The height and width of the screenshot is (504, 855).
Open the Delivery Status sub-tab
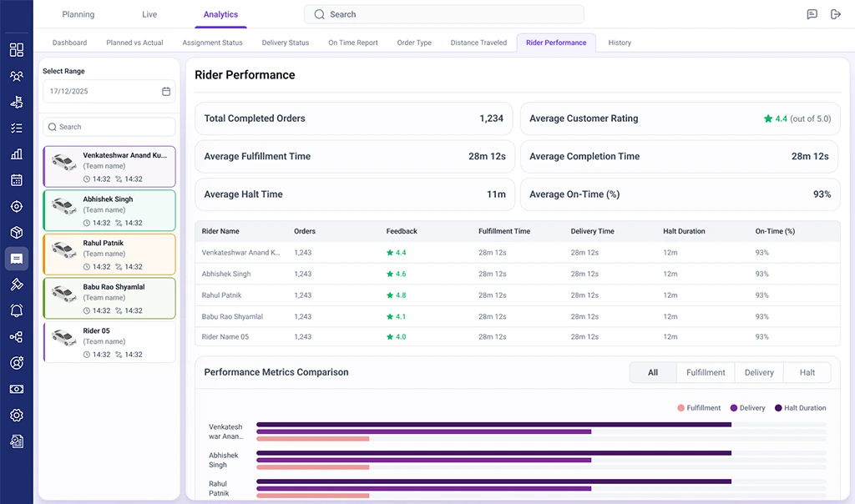click(286, 43)
